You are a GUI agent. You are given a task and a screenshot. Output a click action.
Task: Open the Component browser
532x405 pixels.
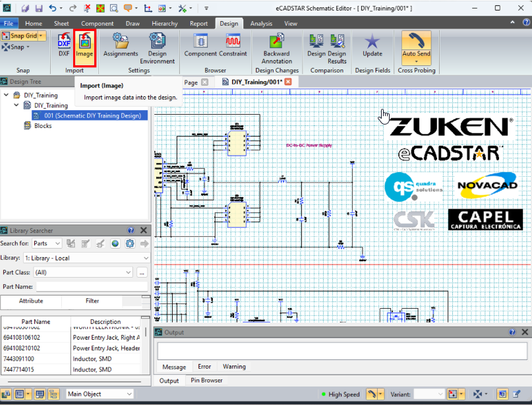point(200,44)
